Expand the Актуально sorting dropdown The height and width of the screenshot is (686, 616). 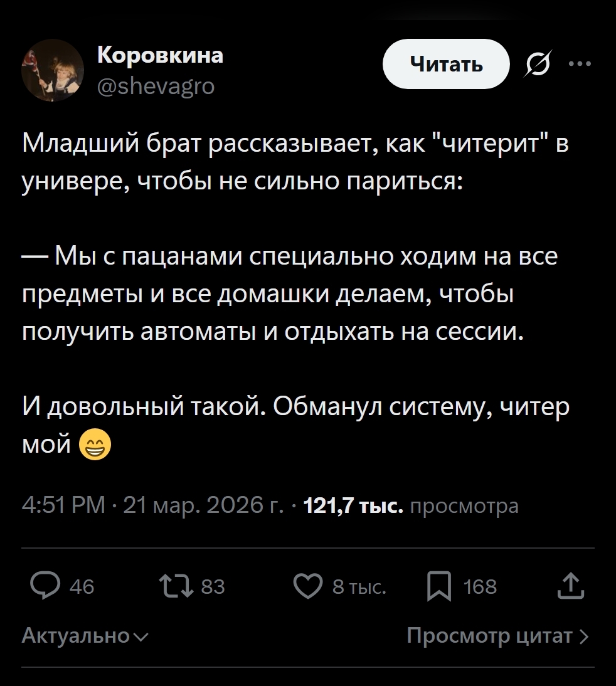(x=85, y=636)
